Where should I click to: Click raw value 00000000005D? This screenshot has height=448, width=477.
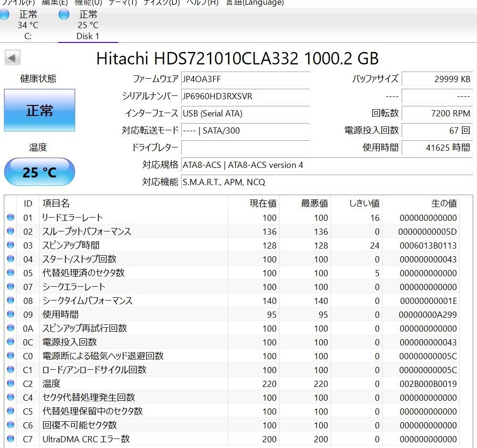[427, 232]
